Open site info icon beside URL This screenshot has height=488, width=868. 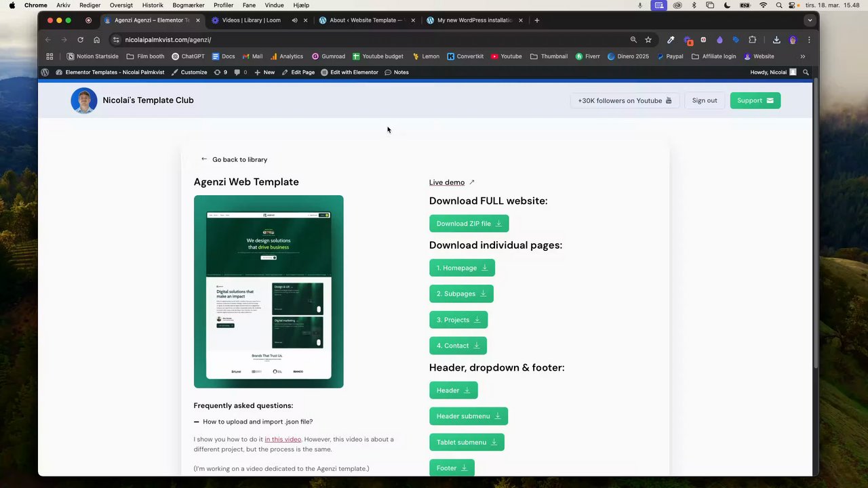pyautogui.click(x=116, y=40)
